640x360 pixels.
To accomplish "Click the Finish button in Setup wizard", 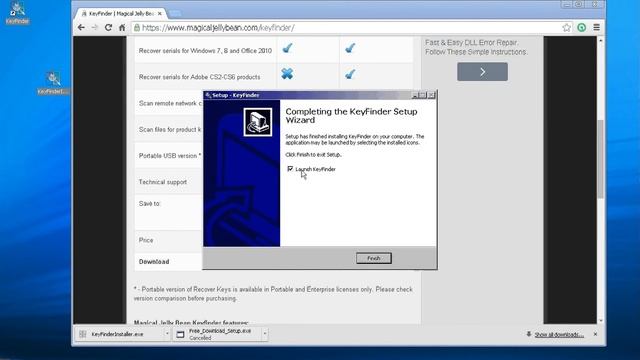I will (373, 258).
